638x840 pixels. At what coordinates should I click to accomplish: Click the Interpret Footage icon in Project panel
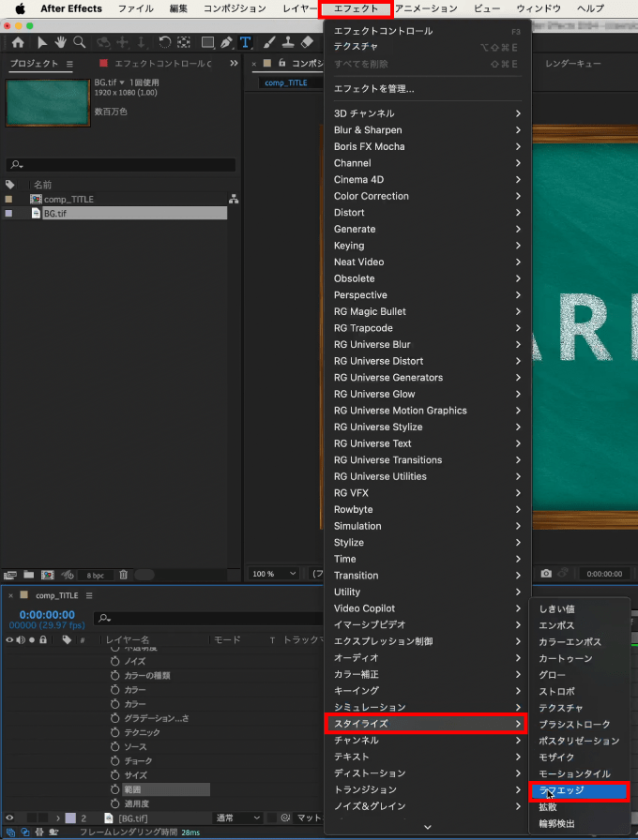point(10,575)
